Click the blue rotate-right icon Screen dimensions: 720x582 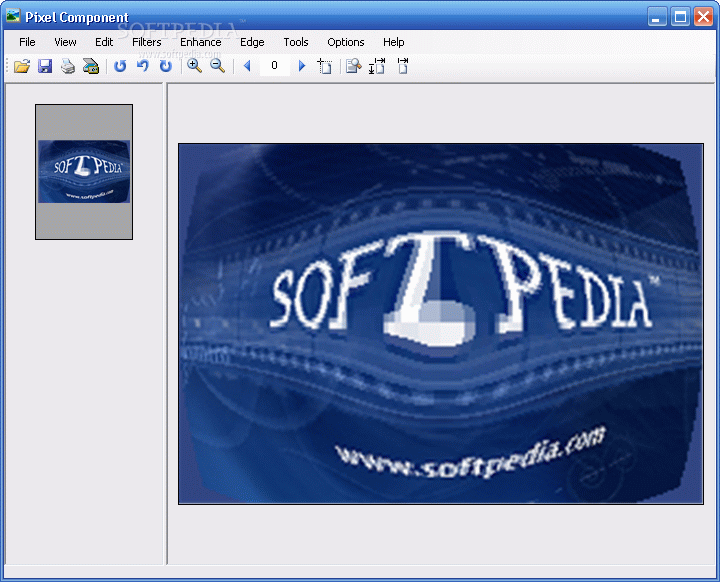[x=166, y=66]
